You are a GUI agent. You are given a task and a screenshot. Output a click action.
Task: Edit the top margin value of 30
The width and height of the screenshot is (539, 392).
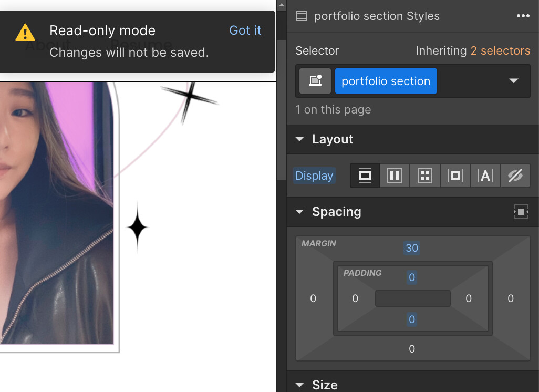412,248
